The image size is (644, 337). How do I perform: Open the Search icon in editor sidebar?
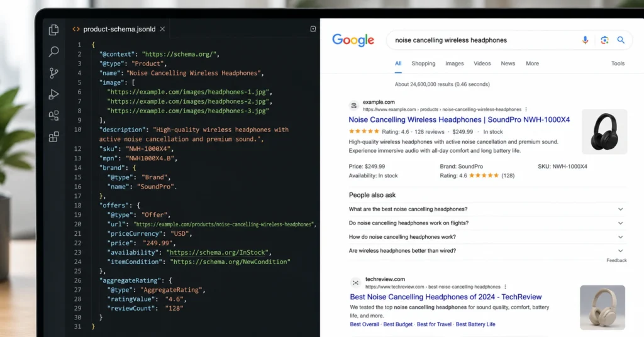(54, 52)
